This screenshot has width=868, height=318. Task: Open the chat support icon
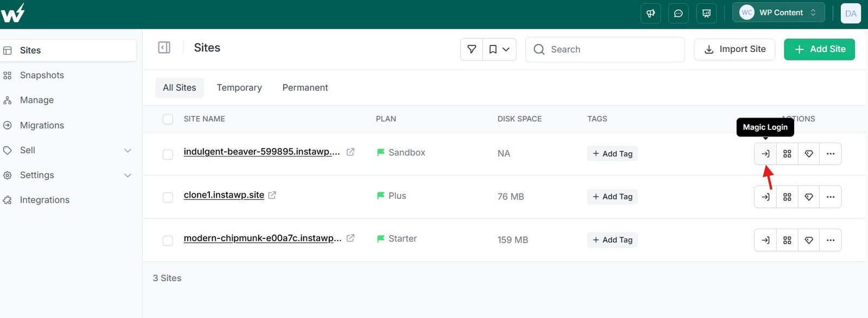click(x=678, y=14)
